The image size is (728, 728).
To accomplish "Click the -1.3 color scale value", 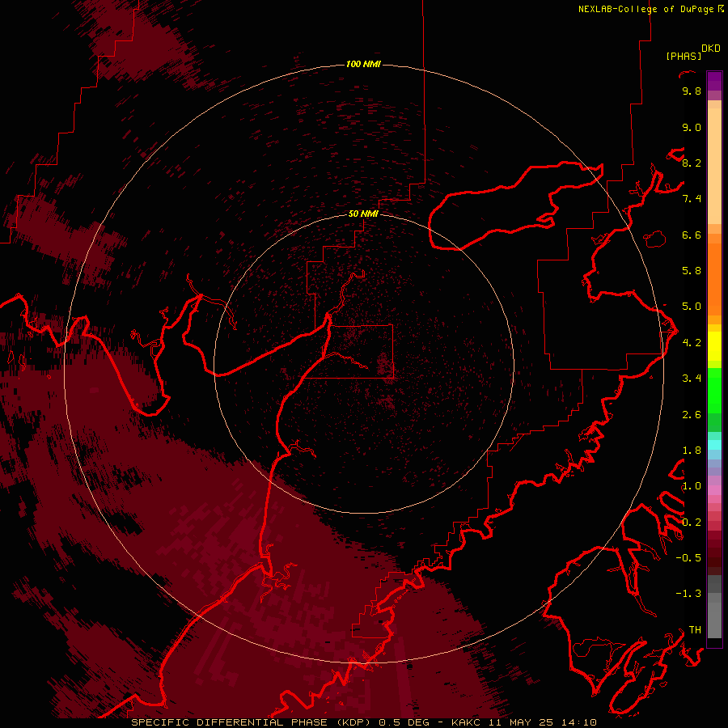I will [x=688, y=594].
